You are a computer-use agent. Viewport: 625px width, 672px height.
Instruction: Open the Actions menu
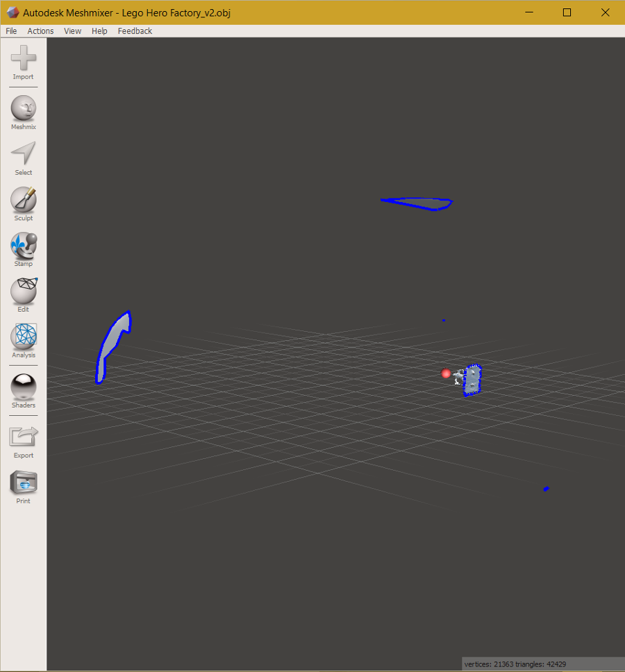40,31
